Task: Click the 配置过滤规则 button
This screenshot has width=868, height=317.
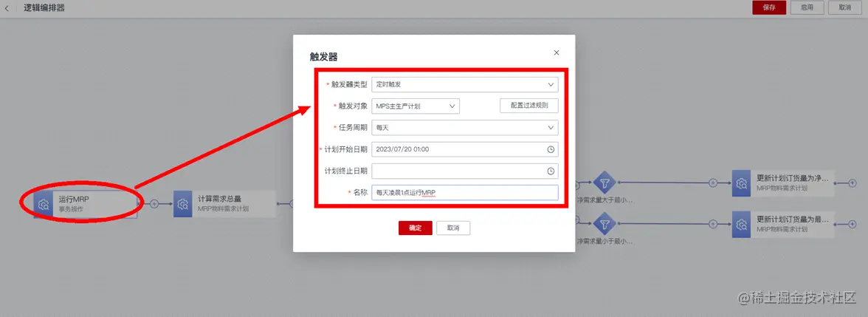Action: tap(528, 106)
